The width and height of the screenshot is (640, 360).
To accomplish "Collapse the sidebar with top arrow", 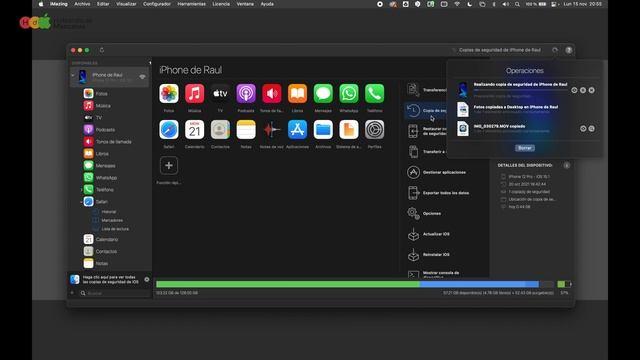I will tap(150, 63).
